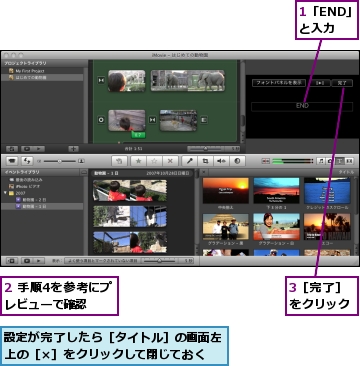The image size is (360, 366).
Task: Close the titles browser with X
Action: (x=204, y=172)
